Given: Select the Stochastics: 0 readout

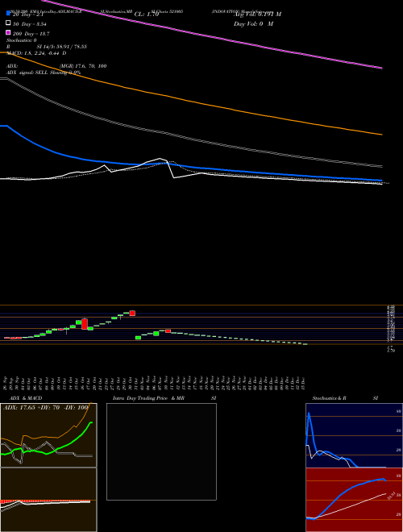Looking at the screenshot, I should pyautogui.click(x=22, y=40).
